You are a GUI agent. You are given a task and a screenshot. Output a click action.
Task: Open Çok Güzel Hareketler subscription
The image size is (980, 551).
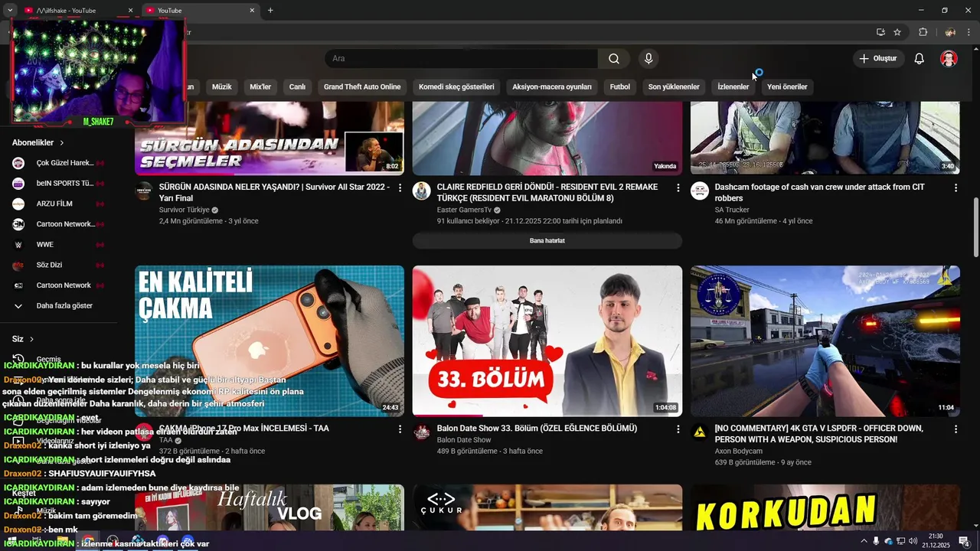58,163
